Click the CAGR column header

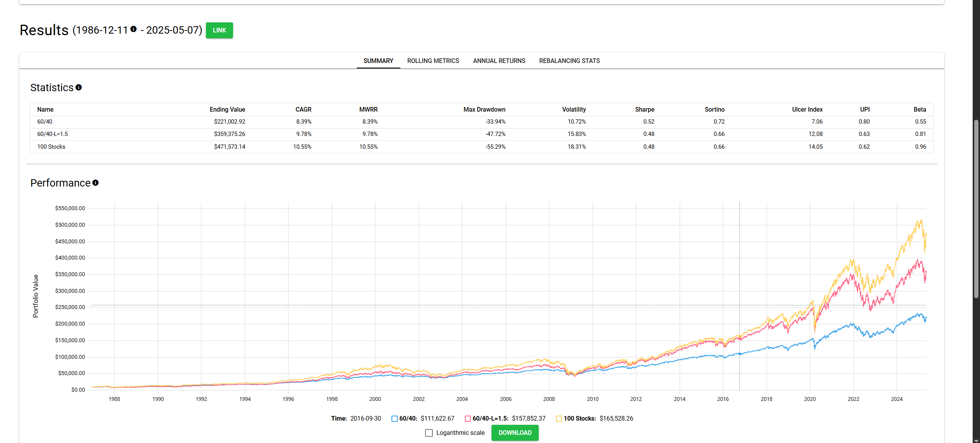click(x=303, y=110)
